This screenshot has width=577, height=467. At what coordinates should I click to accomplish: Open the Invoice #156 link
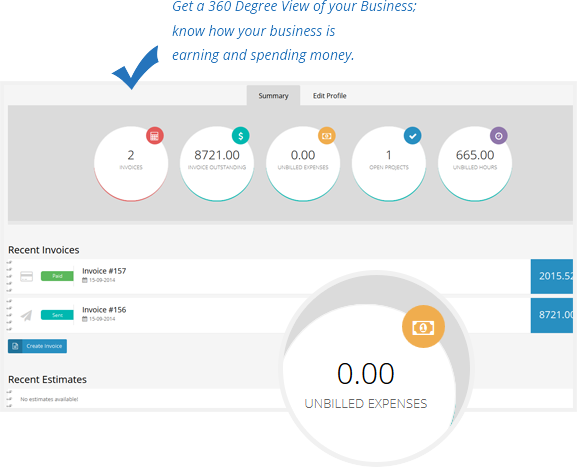tap(104, 310)
